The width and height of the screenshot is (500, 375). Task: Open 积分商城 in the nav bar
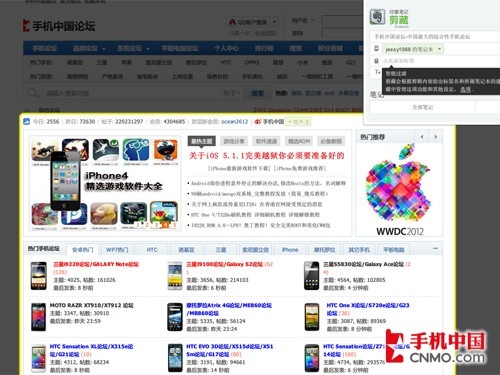click(x=330, y=48)
